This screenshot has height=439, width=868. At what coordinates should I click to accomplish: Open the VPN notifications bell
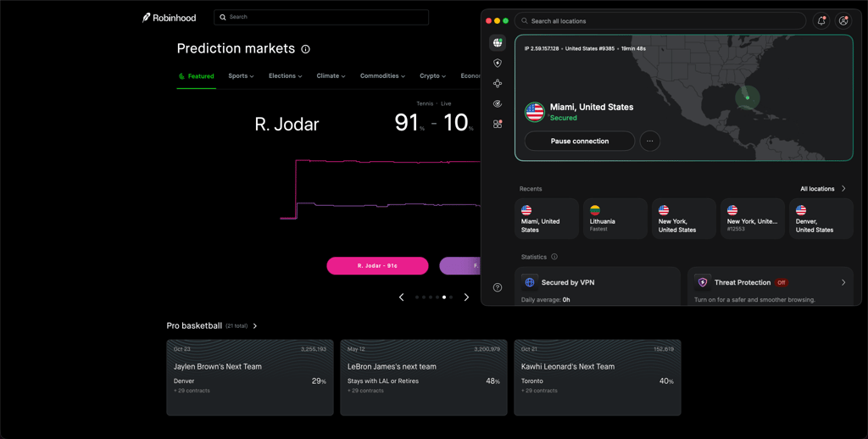pos(821,21)
